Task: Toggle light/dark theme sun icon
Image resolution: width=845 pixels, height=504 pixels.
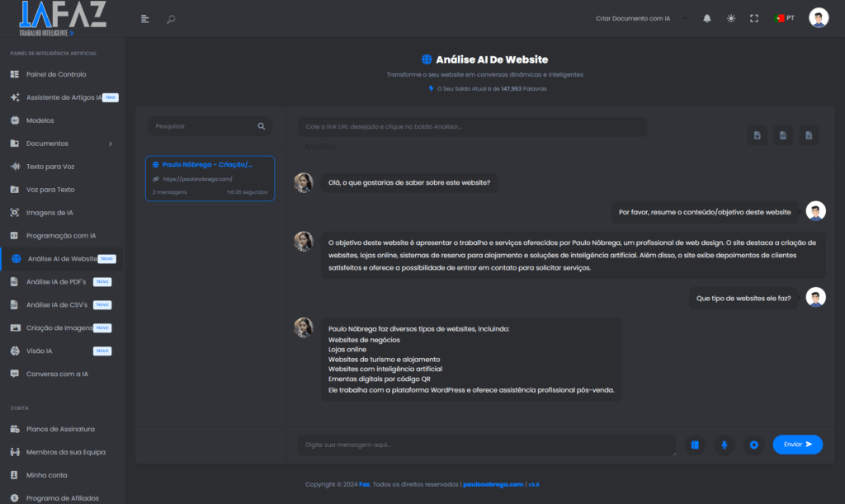Action: pyautogui.click(x=730, y=18)
